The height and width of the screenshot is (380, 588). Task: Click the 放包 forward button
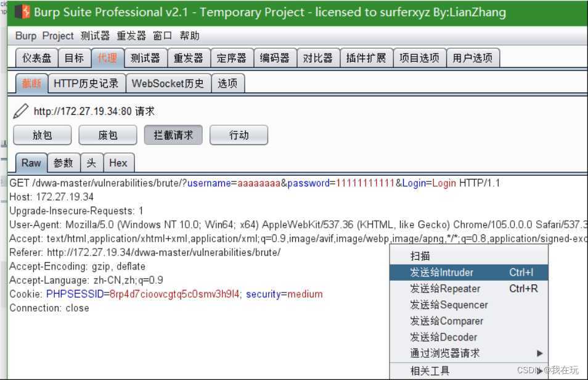[43, 135]
